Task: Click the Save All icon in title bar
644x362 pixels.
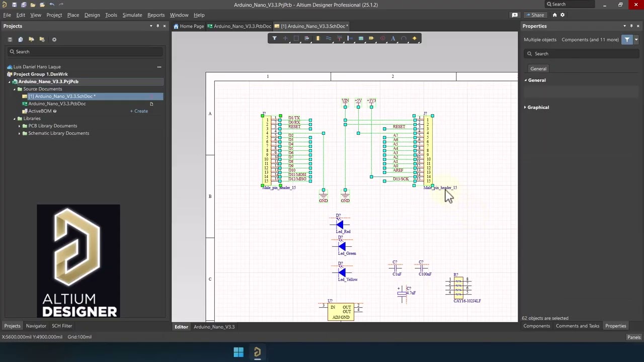Action: [x=24, y=5]
